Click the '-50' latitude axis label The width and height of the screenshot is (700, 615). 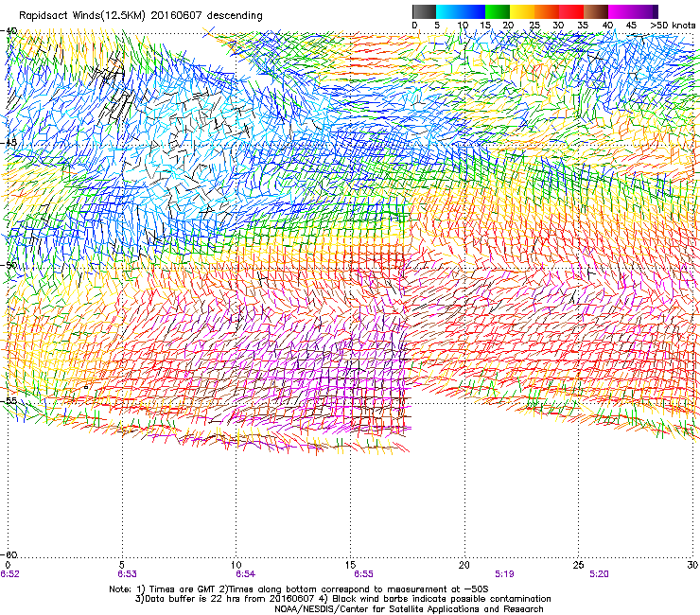coord(9,265)
